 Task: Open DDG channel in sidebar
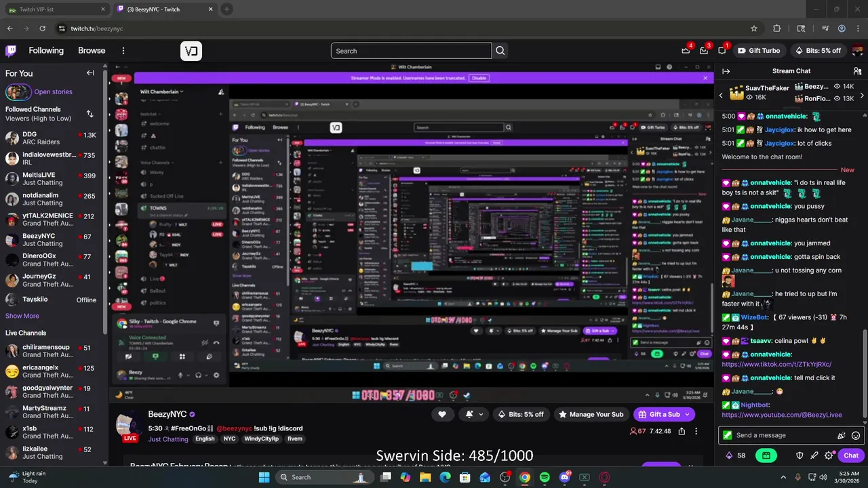coord(51,138)
